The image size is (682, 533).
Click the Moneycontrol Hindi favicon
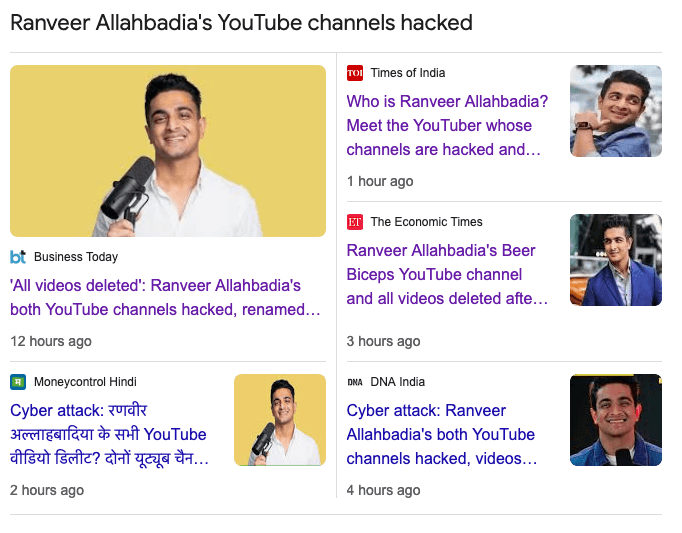tap(18, 382)
